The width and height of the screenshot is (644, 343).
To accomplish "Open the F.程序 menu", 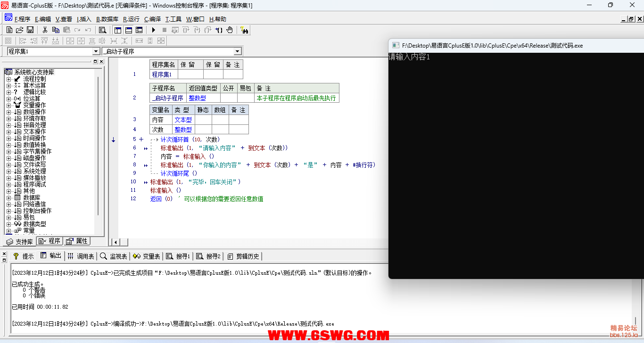I will 22,19.
